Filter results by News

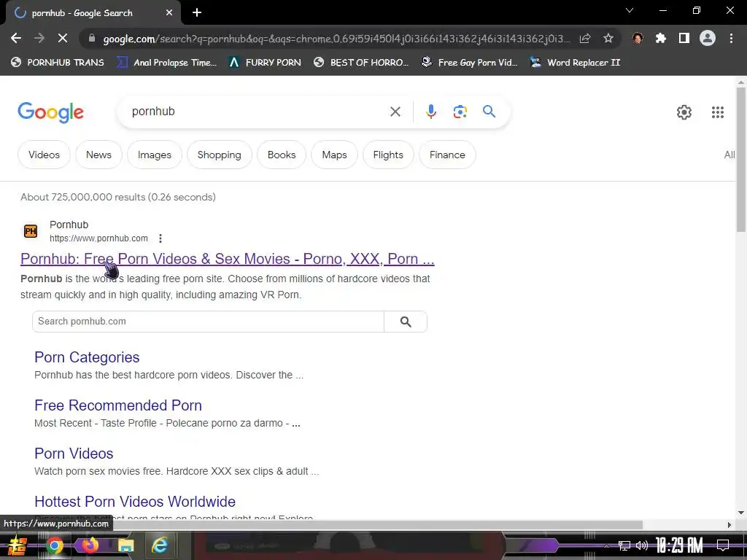click(98, 155)
